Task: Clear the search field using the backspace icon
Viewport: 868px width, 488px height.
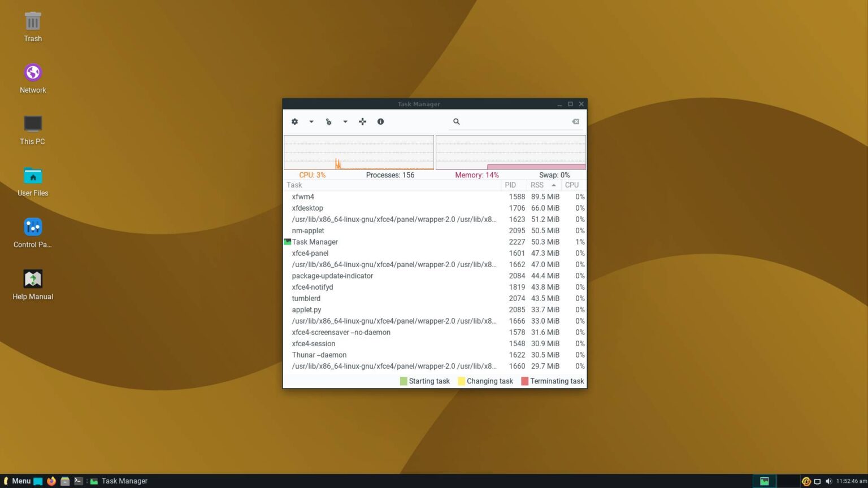Action: (x=575, y=121)
